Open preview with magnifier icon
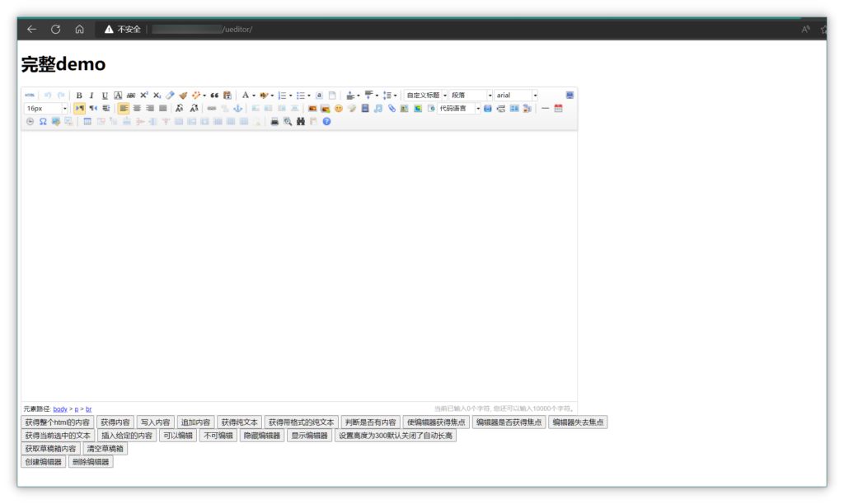The height and width of the screenshot is (504, 844). [x=288, y=122]
